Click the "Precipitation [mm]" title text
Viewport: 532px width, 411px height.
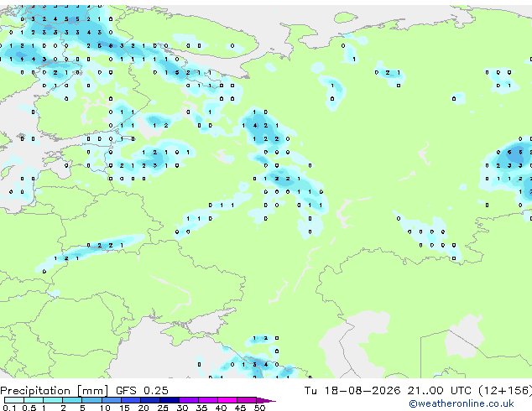(55, 391)
